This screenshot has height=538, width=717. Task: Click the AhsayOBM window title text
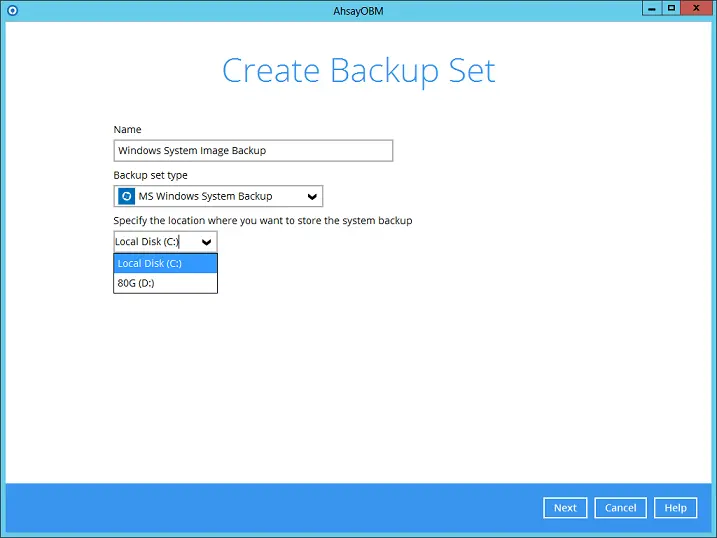358,11
